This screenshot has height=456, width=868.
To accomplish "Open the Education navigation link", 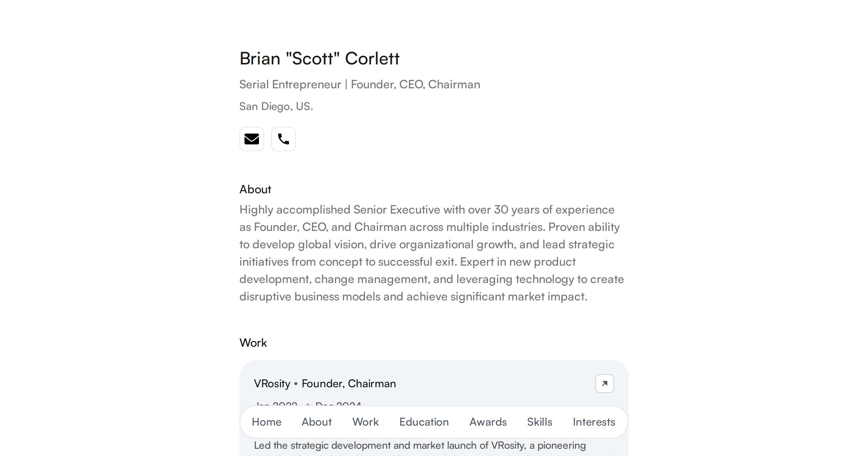I will [x=424, y=422].
